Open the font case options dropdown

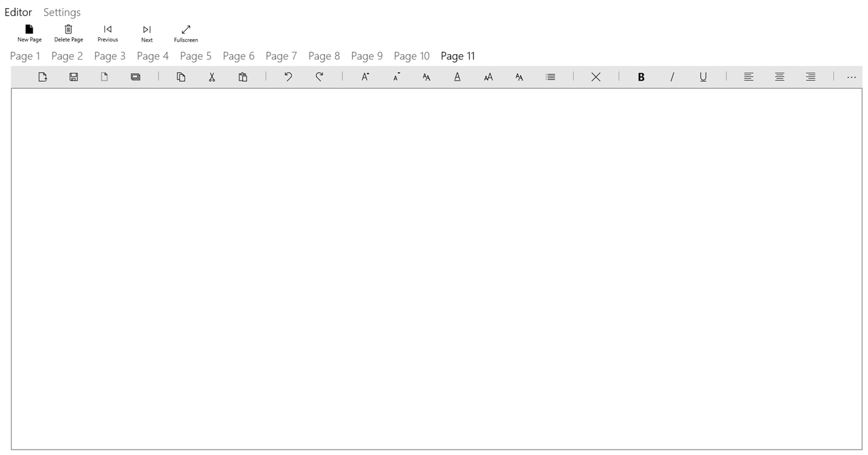pyautogui.click(x=426, y=76)
